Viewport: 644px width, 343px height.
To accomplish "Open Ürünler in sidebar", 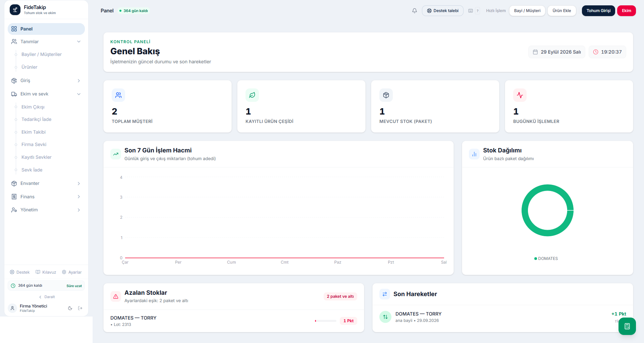I will point(30,67).
